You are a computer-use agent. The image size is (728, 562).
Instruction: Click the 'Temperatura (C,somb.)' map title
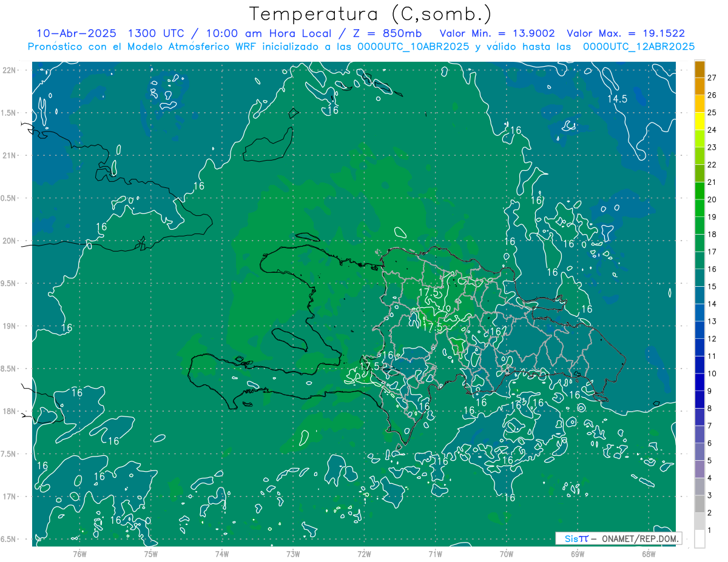(x=371, y=15)
